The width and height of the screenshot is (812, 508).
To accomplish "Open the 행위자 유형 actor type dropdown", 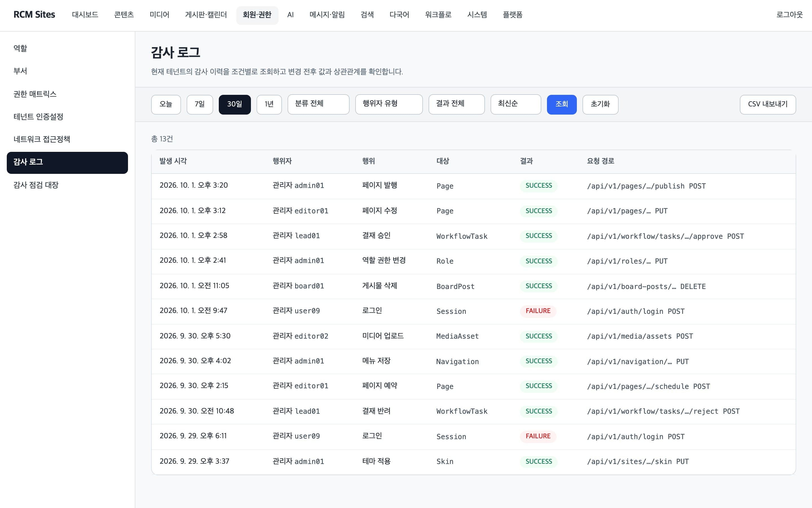I will (389, 104).
